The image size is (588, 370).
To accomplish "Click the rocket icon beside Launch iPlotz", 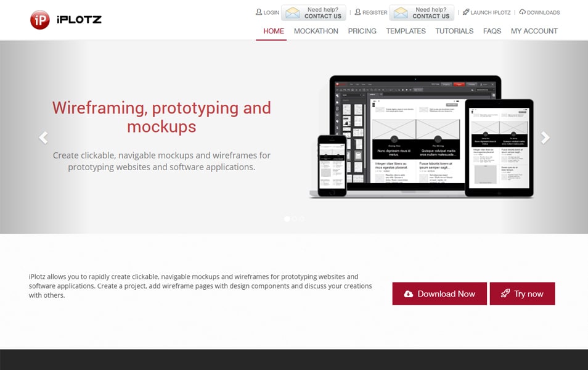I will click(x=466, y=12).
